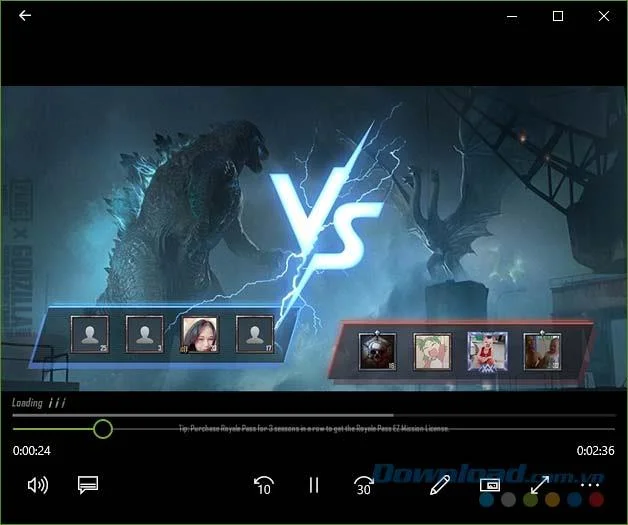Click the circular seek bar handle
This screenshot has height=525, width=628.
tap(103, 429)
